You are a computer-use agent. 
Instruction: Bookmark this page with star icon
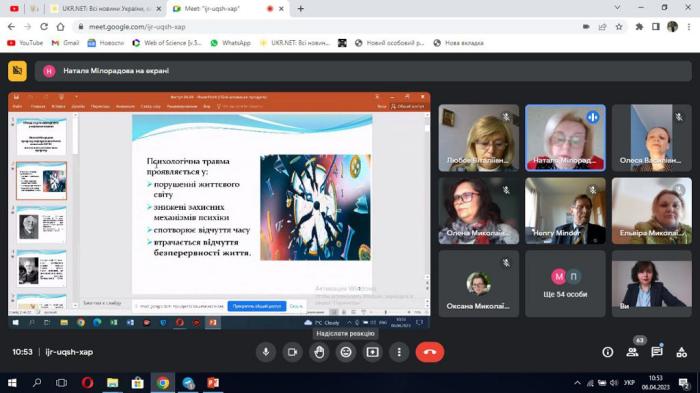(x=619, y=27)
